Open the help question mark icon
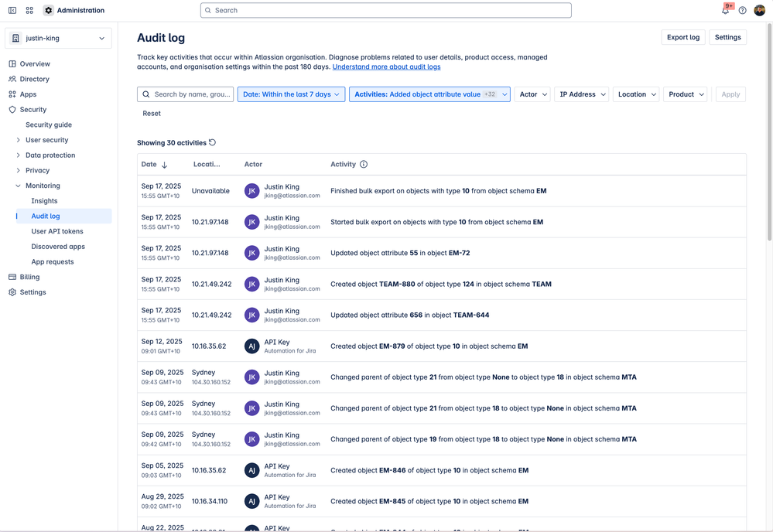Image resolution: width=773 pixels, height=532 pixels. (x=742, y=10)
